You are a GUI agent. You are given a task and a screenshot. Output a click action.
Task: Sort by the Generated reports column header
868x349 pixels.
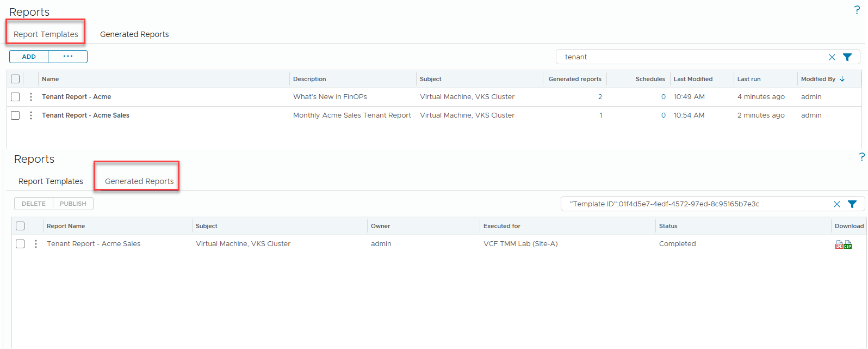575,79
